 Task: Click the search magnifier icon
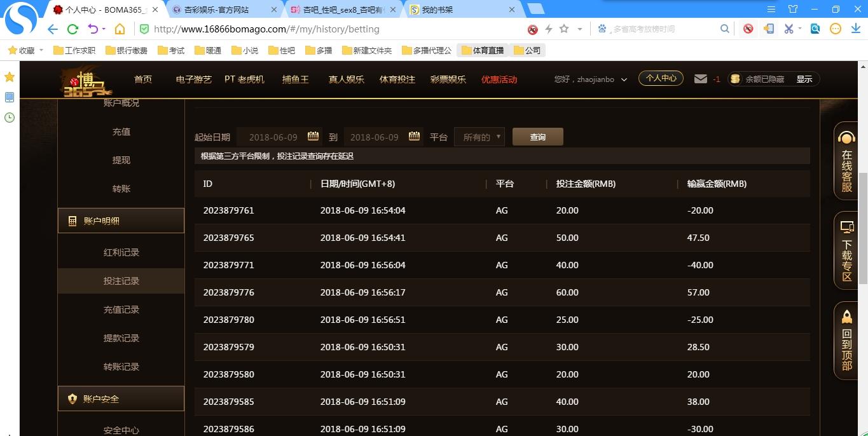(725, 29)
